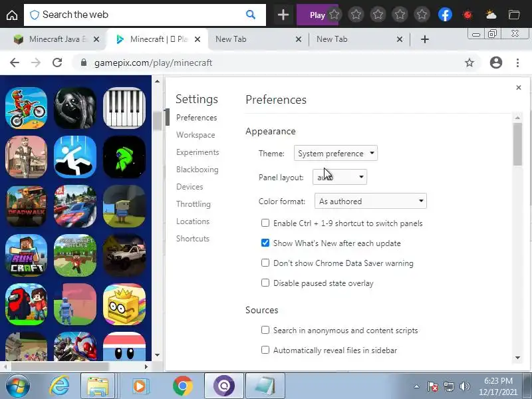This screenshot has width=532, height=399.
Task: Click the plus button beside Play
Action: pyautogui.click(x=283, y=15)
